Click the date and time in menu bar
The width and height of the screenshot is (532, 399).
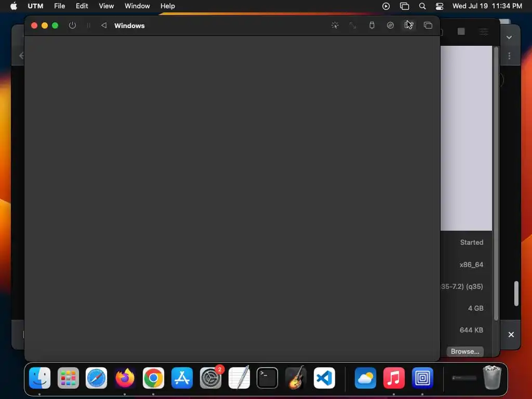pyautogui.click(x=487, y=6)
